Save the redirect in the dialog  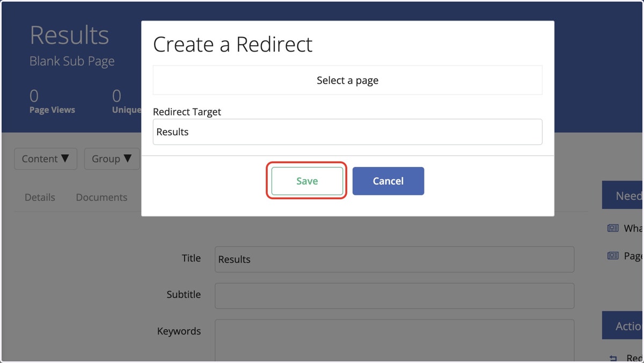click(307, 181)
